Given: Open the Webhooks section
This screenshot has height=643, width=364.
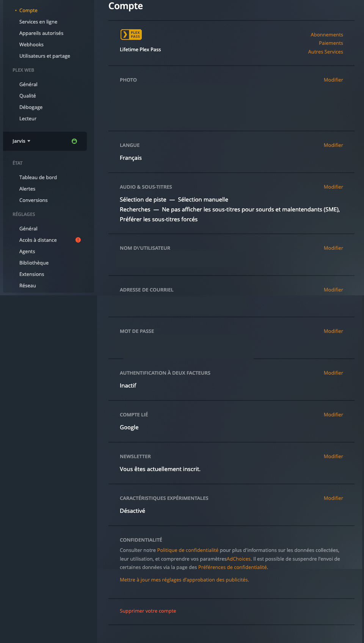Looking at the screenshot, I should coord(31,44).
